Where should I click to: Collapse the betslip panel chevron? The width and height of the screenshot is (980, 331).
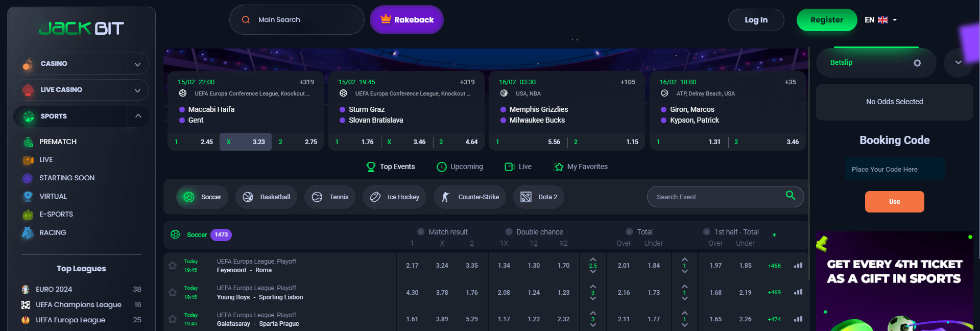click(958, 62)
